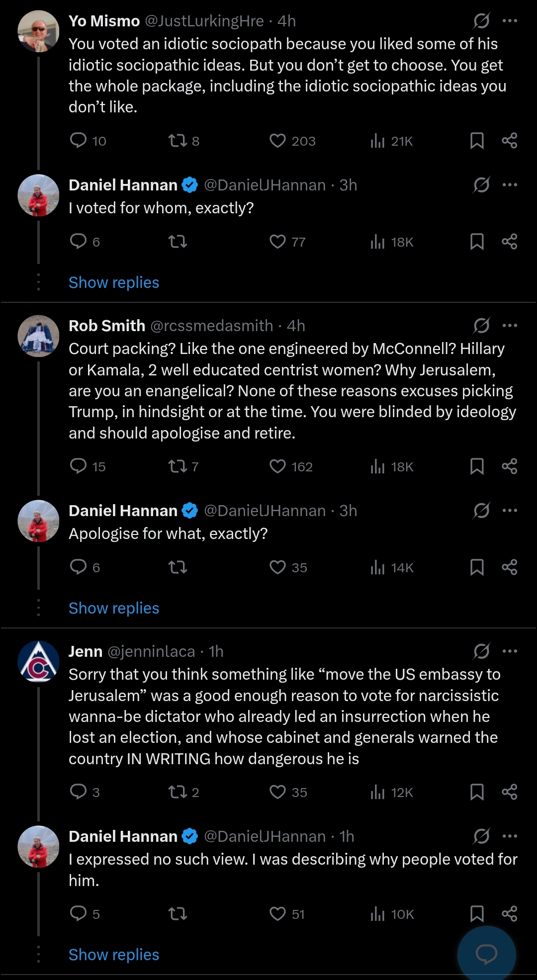The width and height of the screenshot is (537, 980).
Task: Show replies under "I voted for whom, exactly?"
Action: point(114,282)
